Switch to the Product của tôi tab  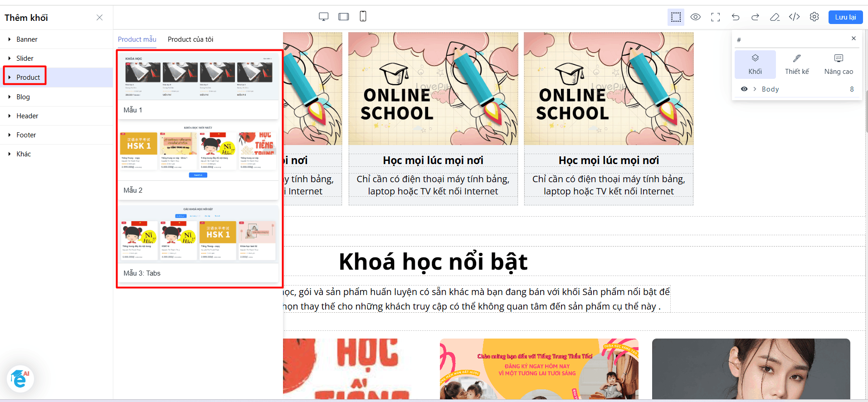coord(190,39)
